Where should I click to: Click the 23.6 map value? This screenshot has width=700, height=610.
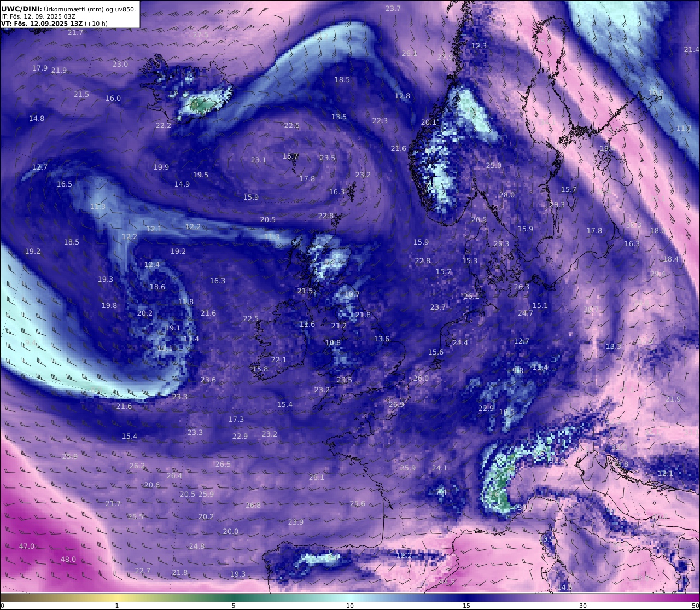208,380
